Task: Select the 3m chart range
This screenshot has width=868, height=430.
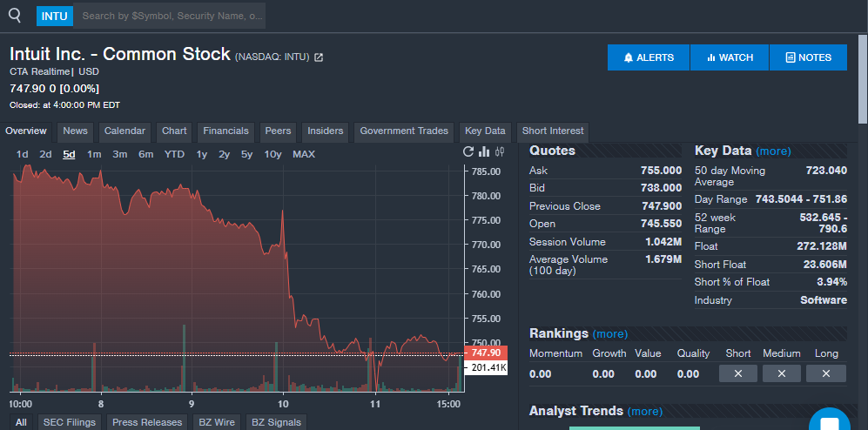Action: click(120, 154)
